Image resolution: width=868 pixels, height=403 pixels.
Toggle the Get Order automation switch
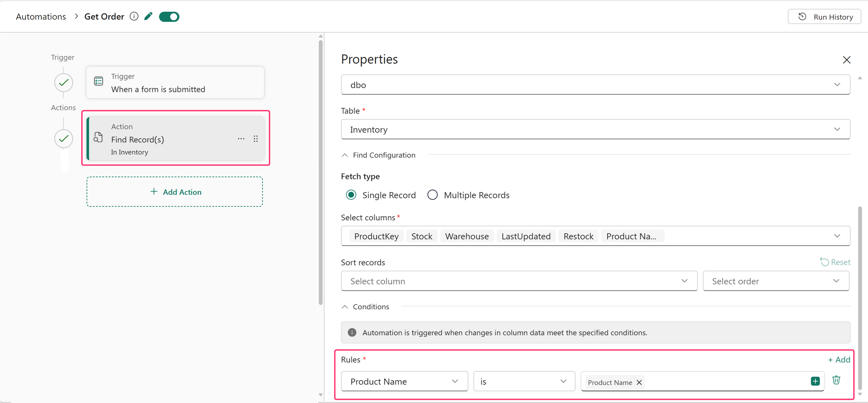[x=169, y=17]
